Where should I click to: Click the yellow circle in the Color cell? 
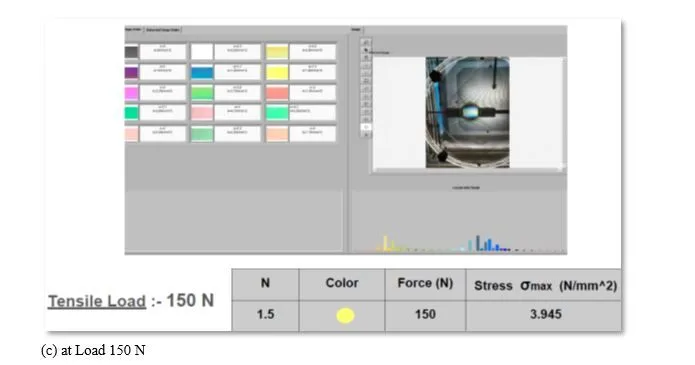pyautogui.click(x=345, y=315)
